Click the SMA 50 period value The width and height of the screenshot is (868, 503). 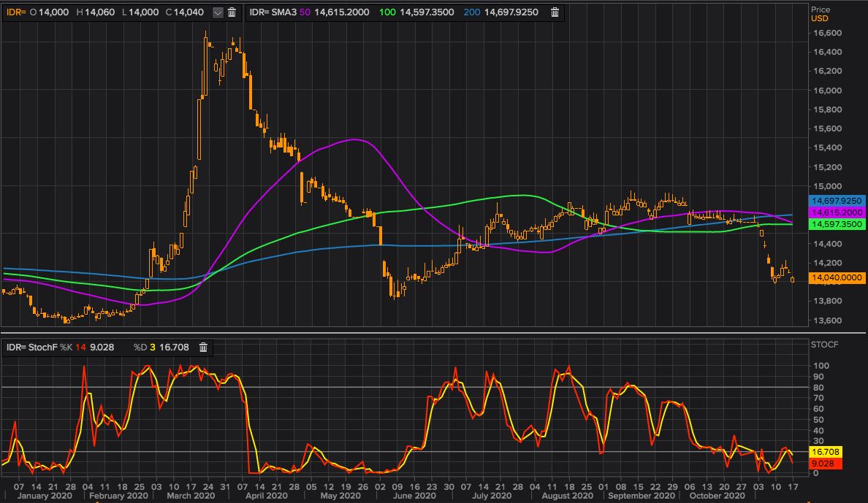[x=305, y=12]
